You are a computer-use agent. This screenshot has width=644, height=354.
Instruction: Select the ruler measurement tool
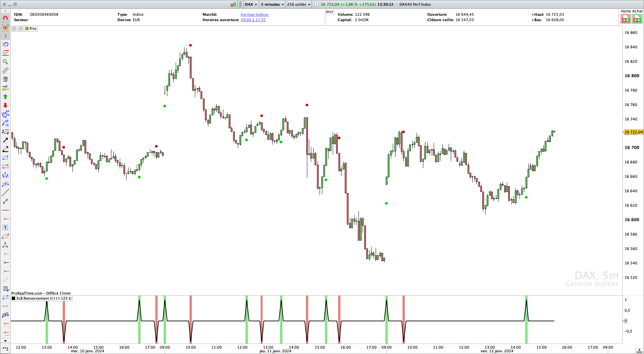click(x=5, y=70)
